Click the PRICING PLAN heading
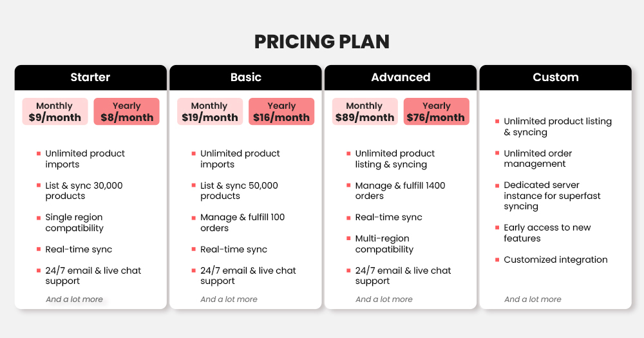 click(x=322, y=41)
